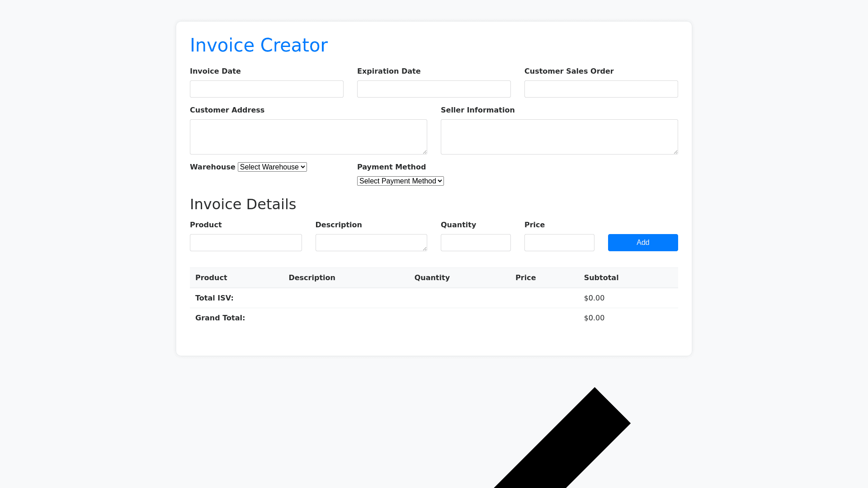This screenshot has height=488, width=868.
Task: Click the Customer Address text area
Action: (308, 136)
